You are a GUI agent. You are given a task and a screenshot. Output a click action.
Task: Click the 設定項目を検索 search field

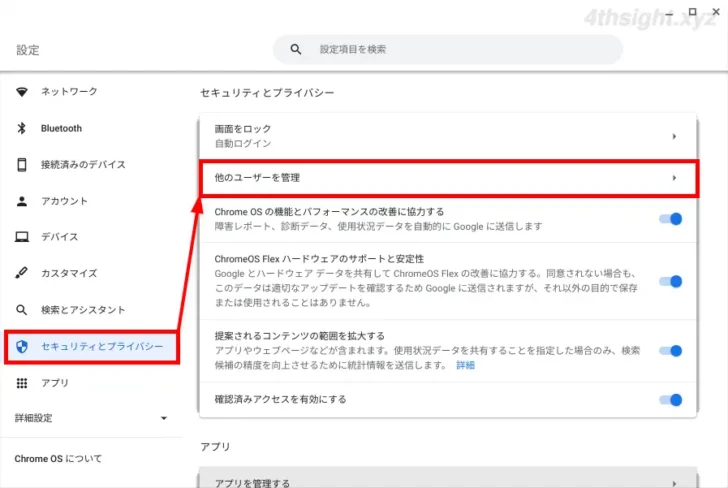click(x=448, y=49)
